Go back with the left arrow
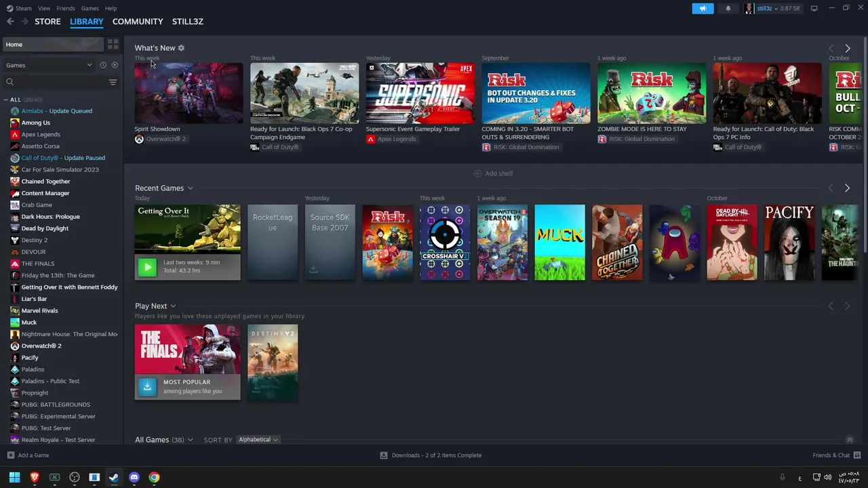 click(x=10, y=22)
